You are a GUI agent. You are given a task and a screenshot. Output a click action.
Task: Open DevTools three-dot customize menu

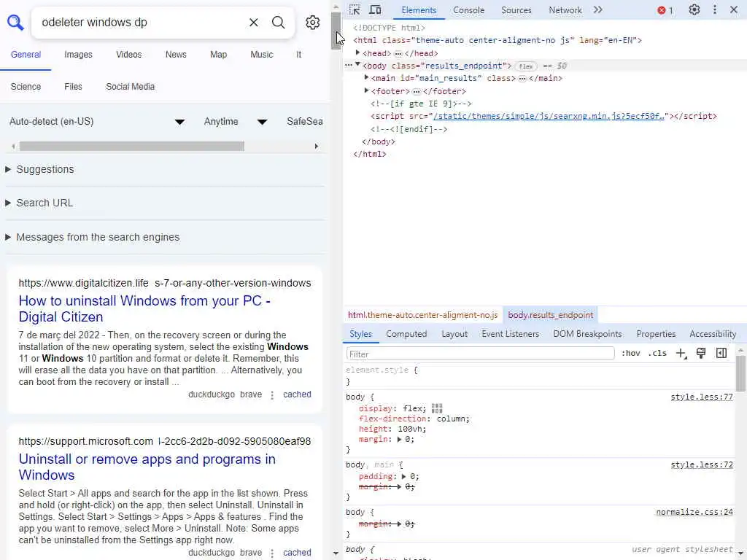pos(715,9)
